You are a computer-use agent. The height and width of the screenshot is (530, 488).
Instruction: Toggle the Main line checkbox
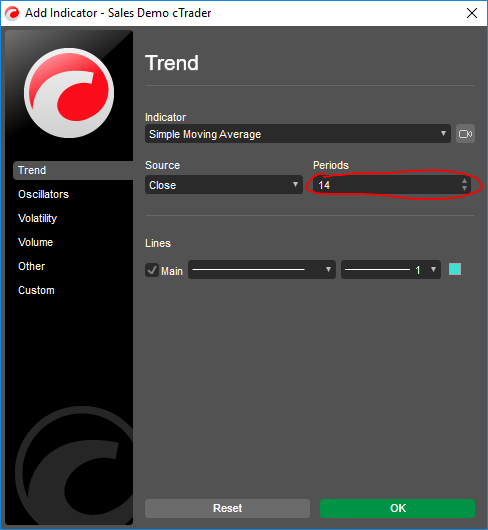point(152,270)
